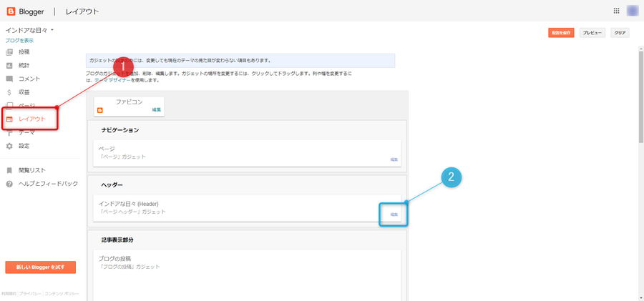Open 閲覧リスト reading list
This screenshot has width=644, height=301.
(x=32, y=170)
